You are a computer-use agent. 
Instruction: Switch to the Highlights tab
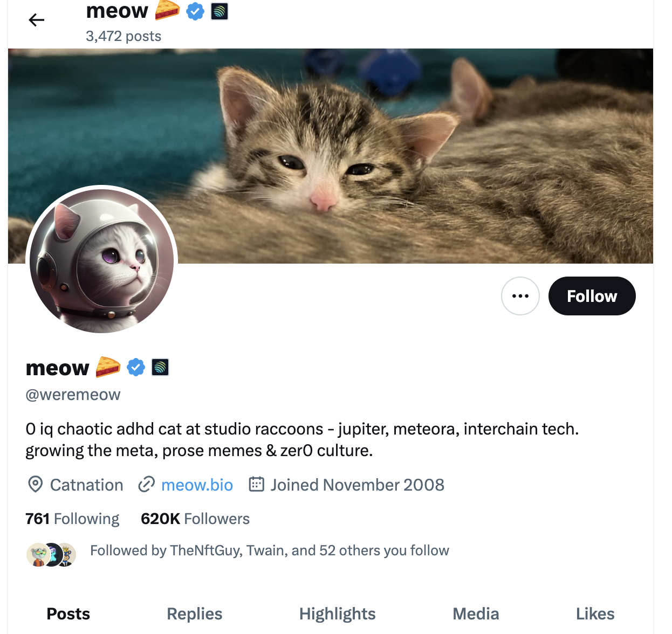click(x=337, y=614)
